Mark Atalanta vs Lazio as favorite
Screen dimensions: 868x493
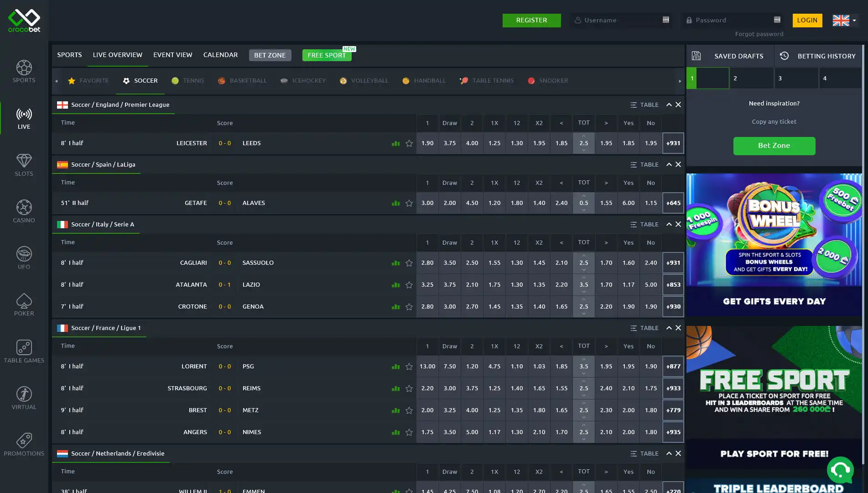click(409, 285)
